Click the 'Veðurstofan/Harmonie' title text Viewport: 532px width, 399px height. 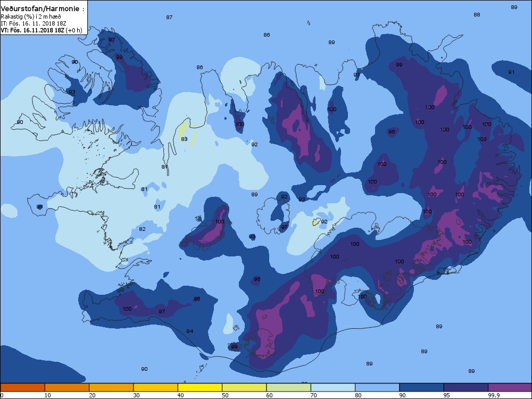click(40, 9)
